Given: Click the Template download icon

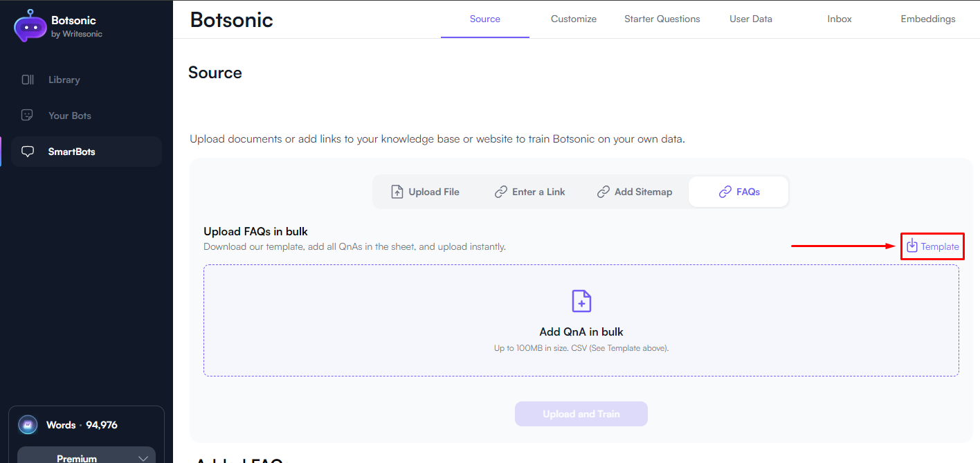Looking at the screenshot, I should click(x=912, y=246).
